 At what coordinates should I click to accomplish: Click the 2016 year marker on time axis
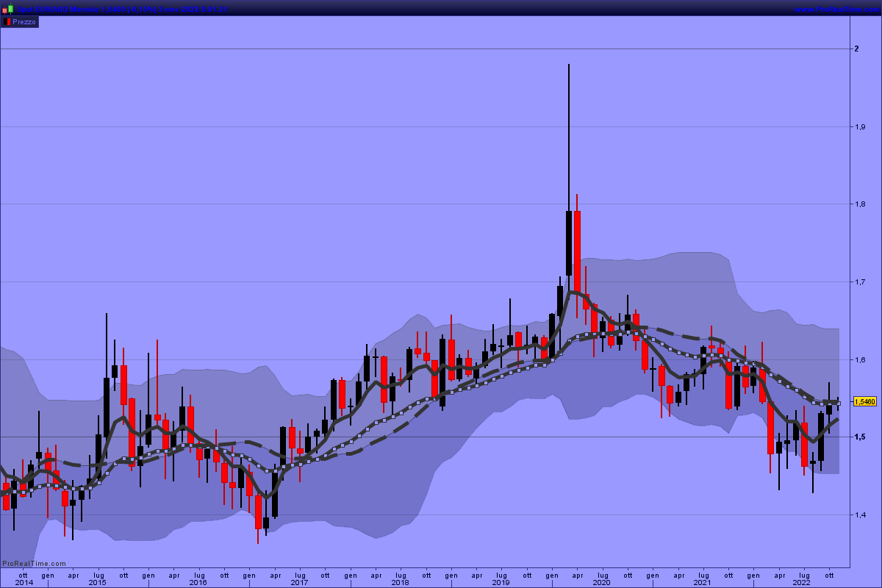(x=198, y=583)
